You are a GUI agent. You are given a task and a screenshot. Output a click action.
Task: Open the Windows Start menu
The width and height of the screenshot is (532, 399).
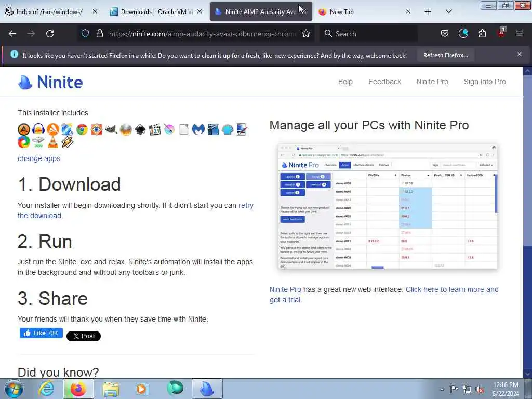pos(14,389)
